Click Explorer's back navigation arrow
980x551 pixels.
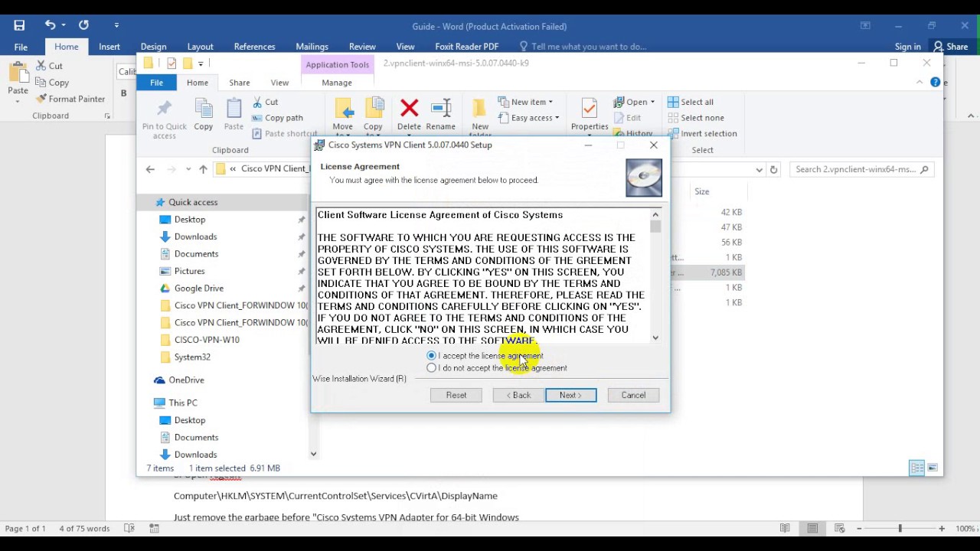(x=150, y=169)
